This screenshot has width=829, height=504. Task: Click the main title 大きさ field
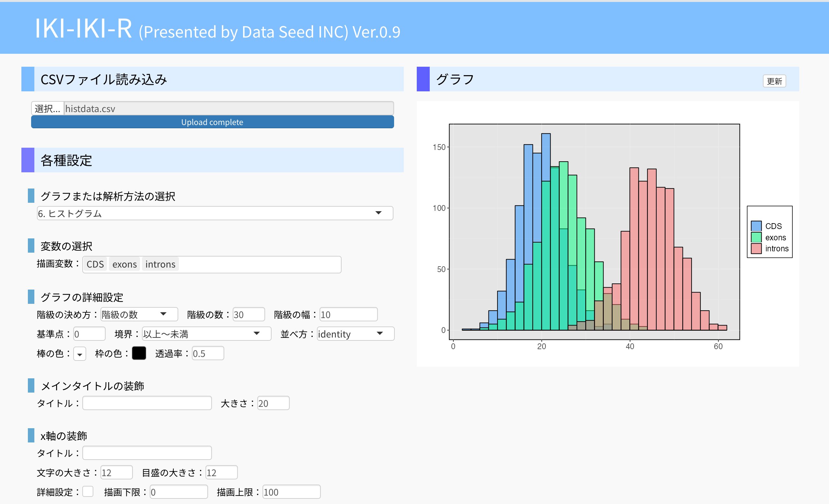click(273, 403)
